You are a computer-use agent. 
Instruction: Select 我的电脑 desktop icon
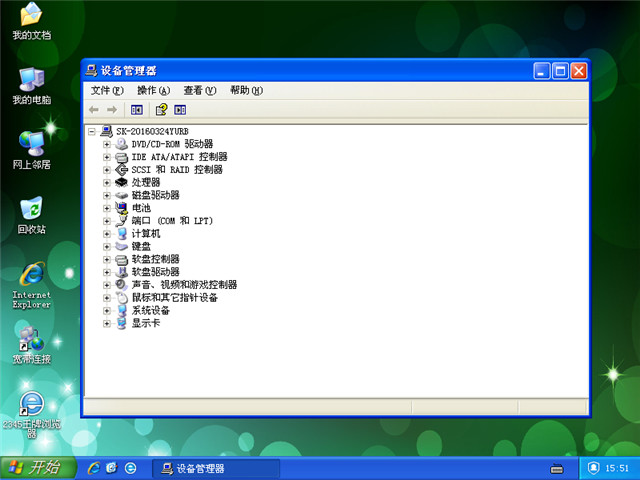(x=31, y=86)
